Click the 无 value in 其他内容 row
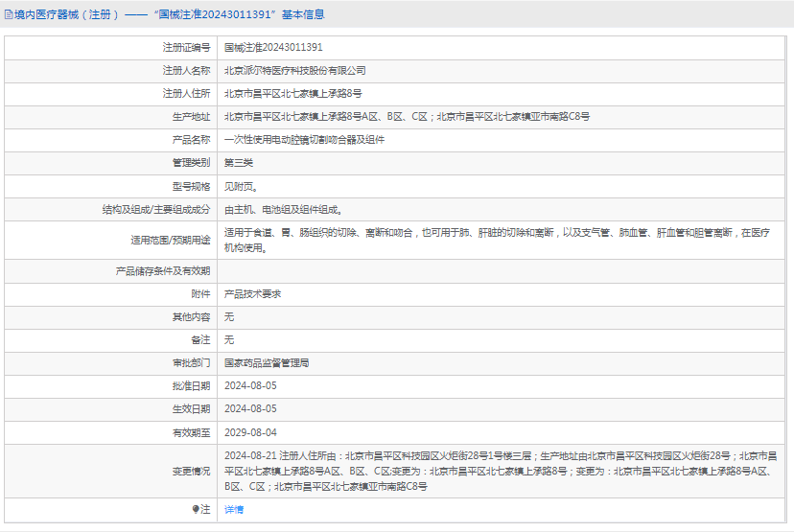The width and height of the screenshot is (794, 532). tap(229, 317)
